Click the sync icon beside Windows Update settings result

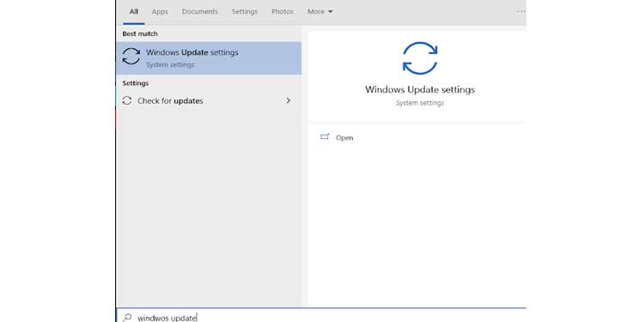point(131,57)
